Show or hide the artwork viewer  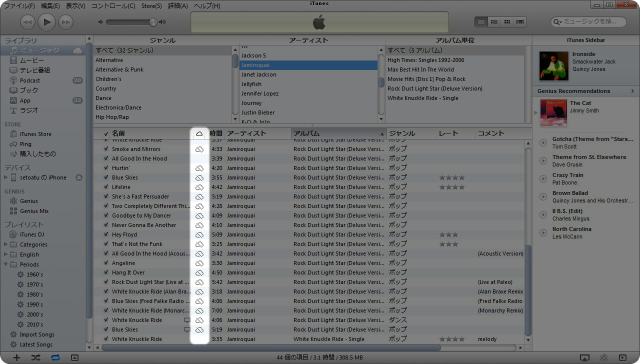[x=74, y=357]
